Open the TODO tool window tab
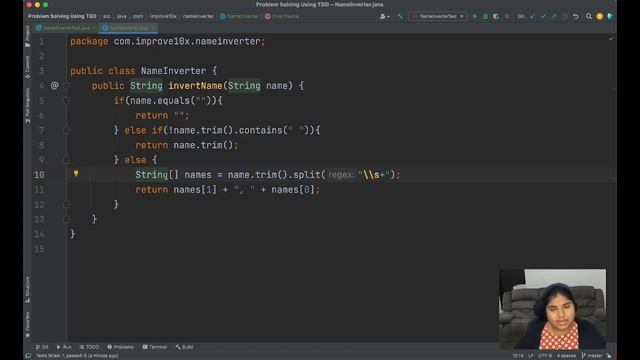Screen dimensions: 640x360 (x=89, y=347)
